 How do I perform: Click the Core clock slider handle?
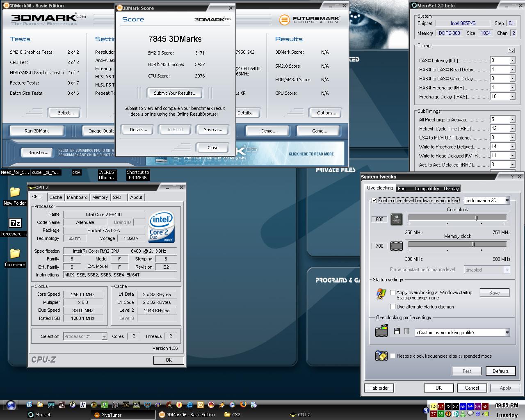click(x=476, y=218)
